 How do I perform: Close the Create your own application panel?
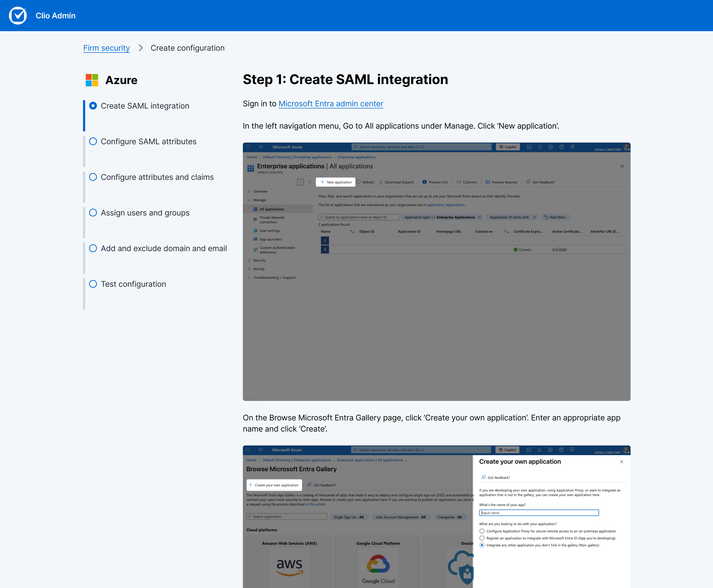621,462
